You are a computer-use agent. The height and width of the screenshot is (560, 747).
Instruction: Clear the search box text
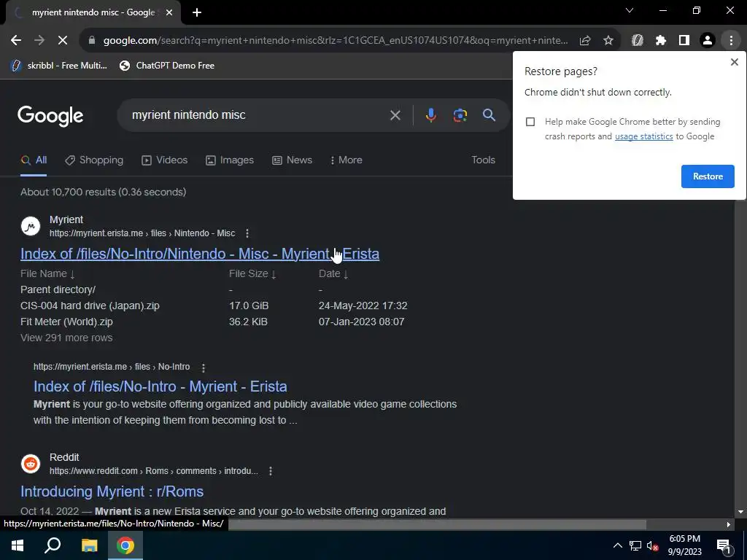coord(395,115)
